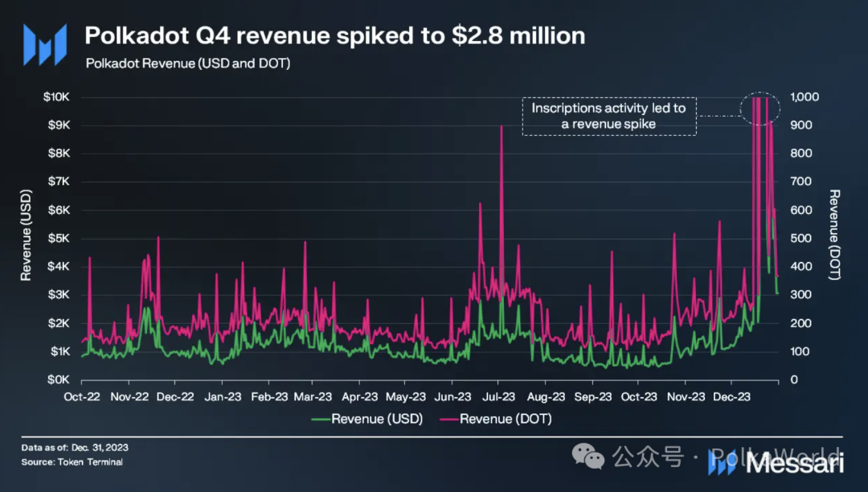Click the '800' right axis label
This screenshot has height=492, width=868.
pos(801,154)
